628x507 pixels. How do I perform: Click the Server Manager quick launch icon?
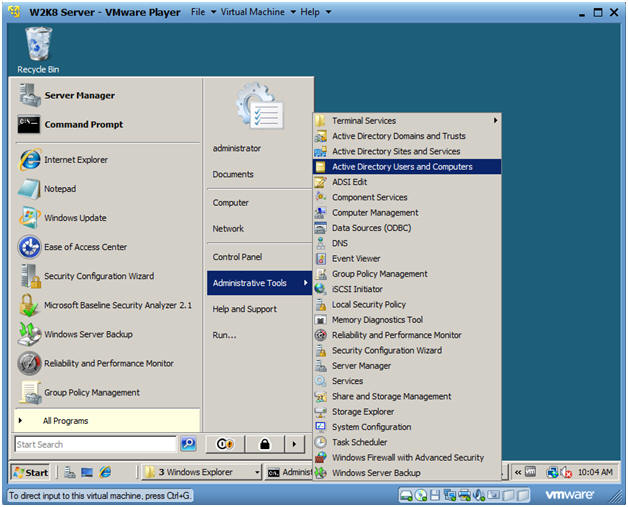coord(70,473)
